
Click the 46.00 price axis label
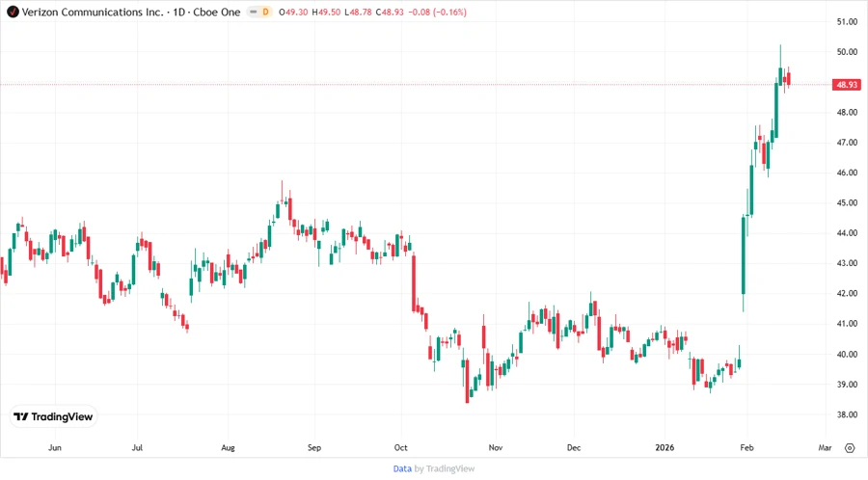[847, 173]
